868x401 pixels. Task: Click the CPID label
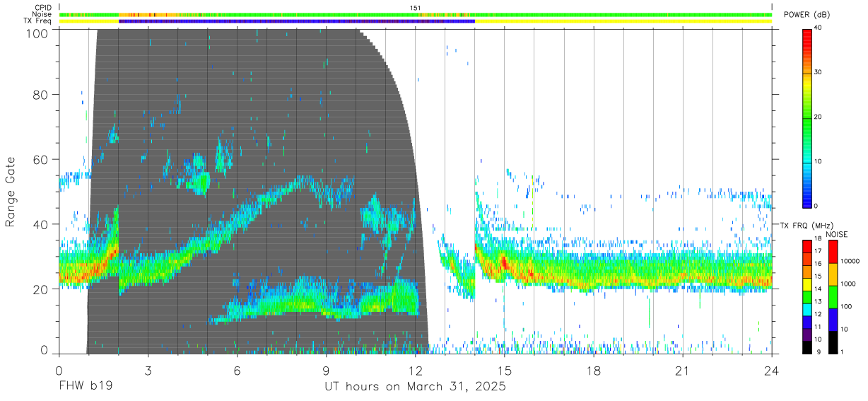pyautogui.click(x=42, y=8)
